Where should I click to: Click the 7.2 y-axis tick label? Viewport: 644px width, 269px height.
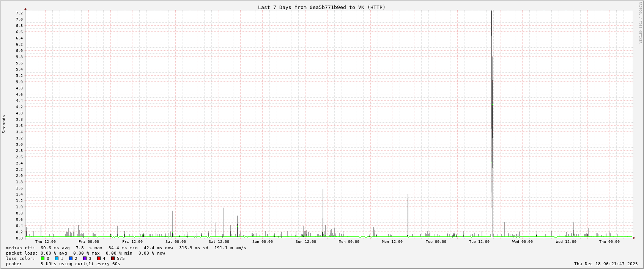click(19, 13)
